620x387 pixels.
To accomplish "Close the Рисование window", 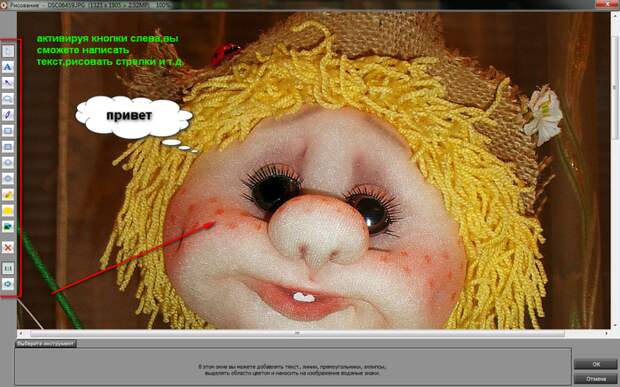I will click(607, 4).
